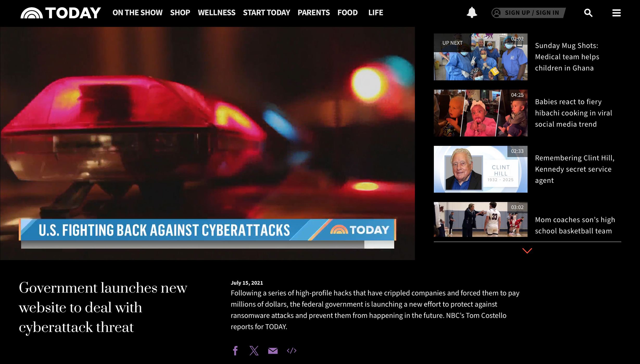Share the video on Facebook
Screen dimensions: 640x364
pos(235,351)
